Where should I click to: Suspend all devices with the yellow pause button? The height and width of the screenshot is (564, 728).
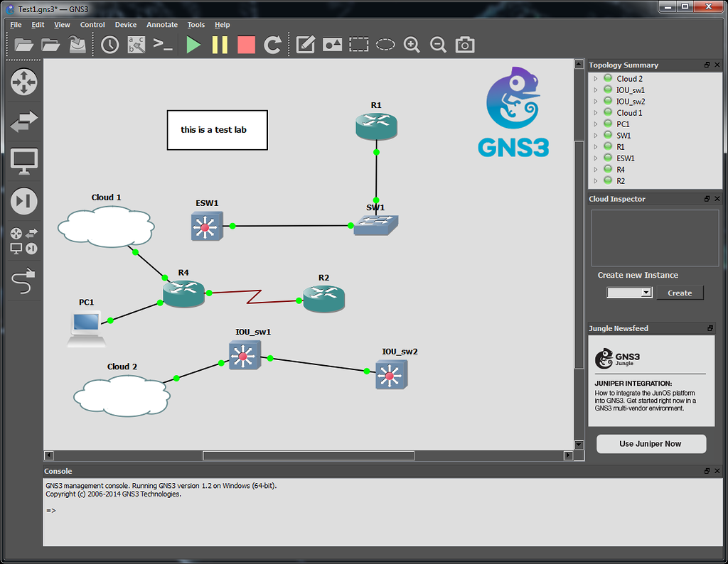[220, 45]
